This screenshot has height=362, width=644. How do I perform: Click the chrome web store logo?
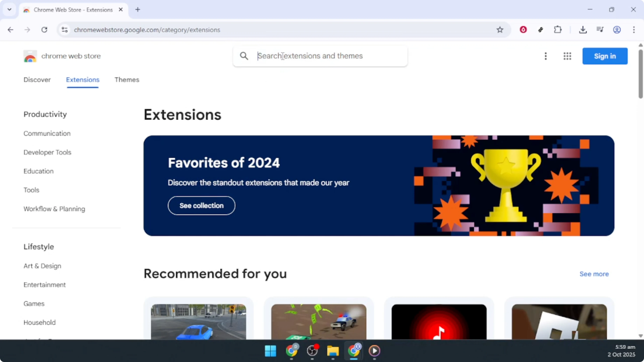(x=30, y=56)
